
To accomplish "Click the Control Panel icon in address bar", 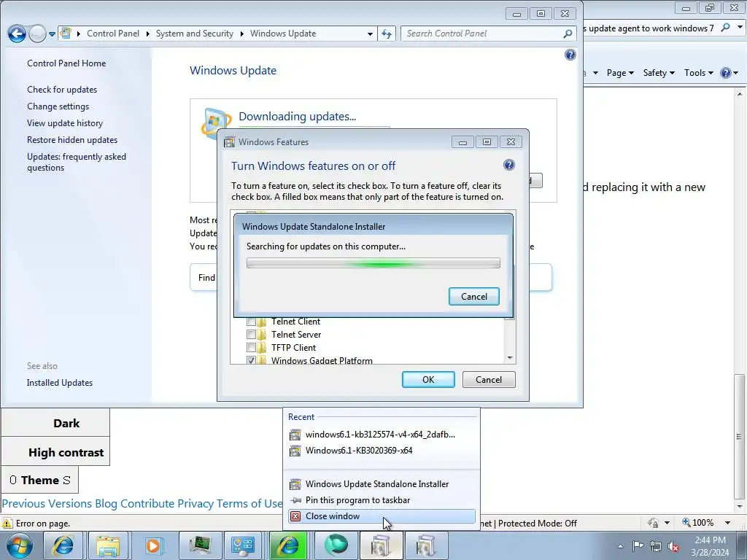I will point(66,34).
